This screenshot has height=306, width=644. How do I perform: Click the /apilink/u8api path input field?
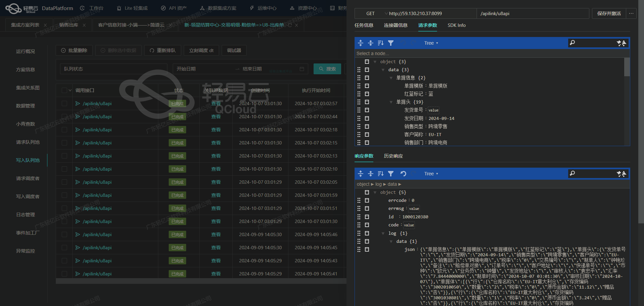pos(533,13)
